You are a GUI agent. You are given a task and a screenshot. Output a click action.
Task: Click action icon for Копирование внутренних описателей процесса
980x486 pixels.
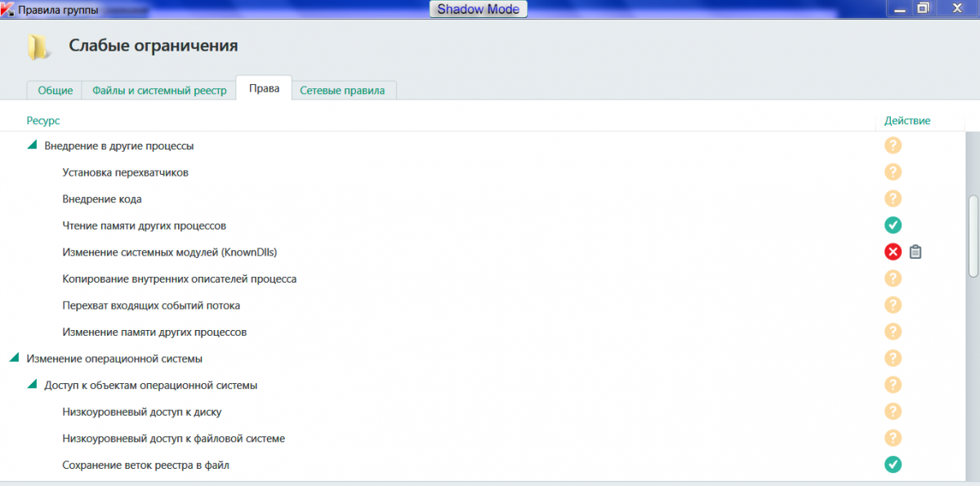click(x=893, y=279)
